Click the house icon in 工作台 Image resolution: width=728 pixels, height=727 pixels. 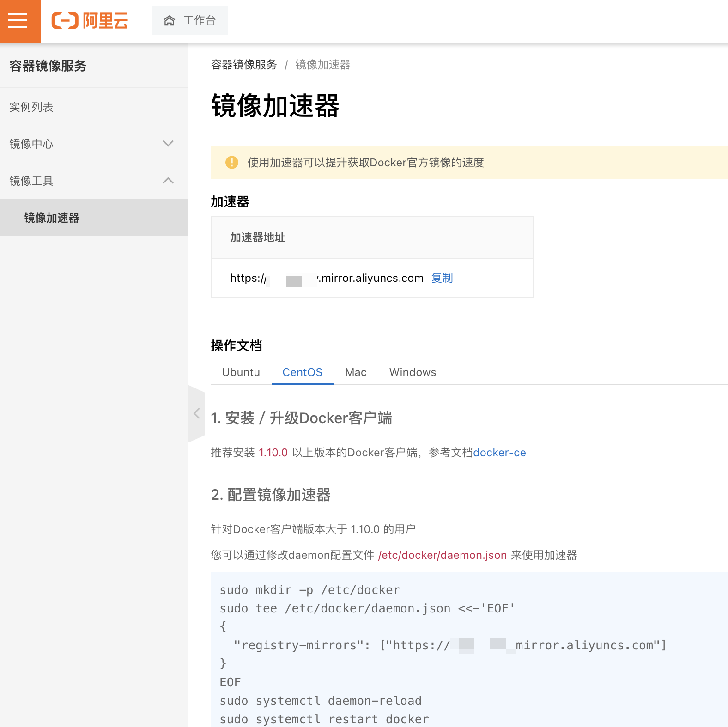coord(170,20)
